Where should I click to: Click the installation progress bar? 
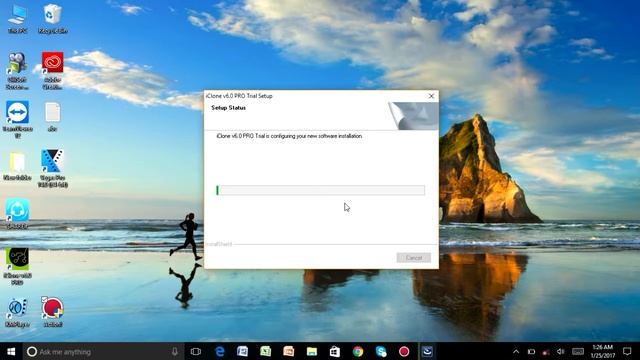pos(320,190)
